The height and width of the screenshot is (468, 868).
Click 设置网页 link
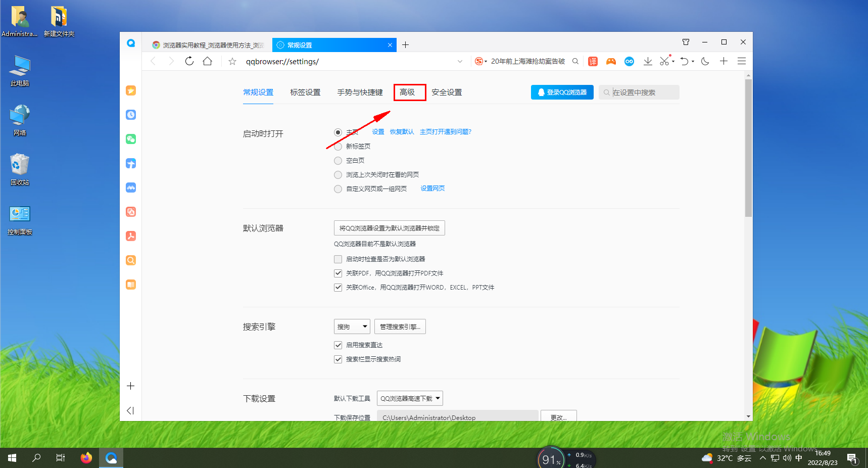point(433,189)
